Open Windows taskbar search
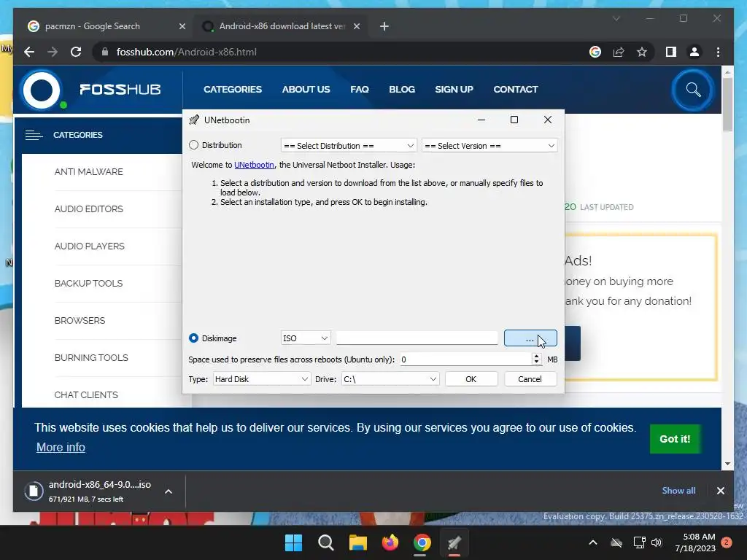Viewport: 747px width, 560px height. pos(326,542)
